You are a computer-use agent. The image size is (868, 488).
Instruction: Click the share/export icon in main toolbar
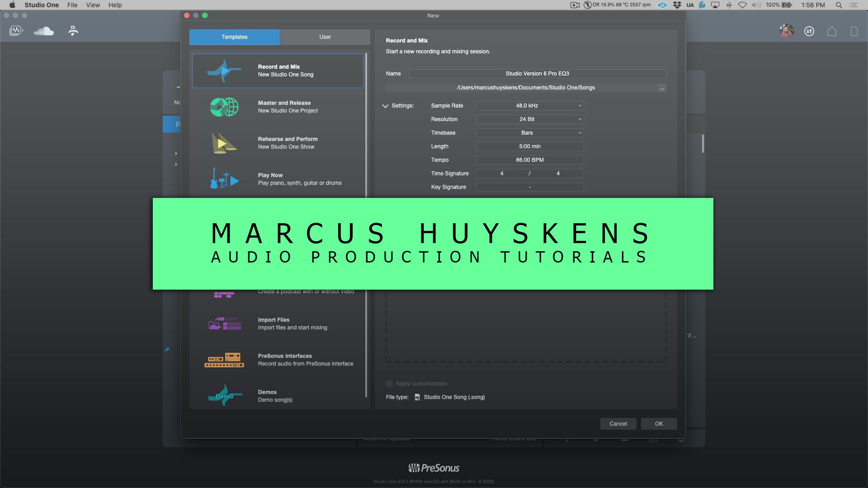point(73,31)
